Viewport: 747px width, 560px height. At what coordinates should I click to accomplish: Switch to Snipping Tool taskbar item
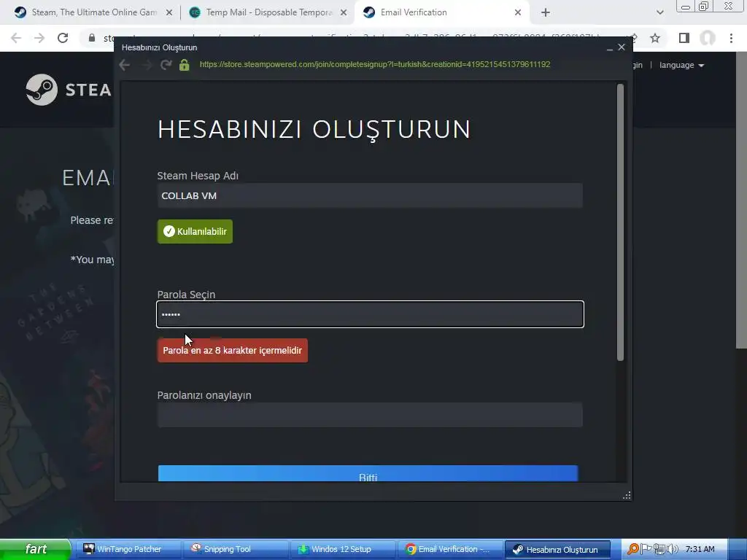[x=236, y=549]
